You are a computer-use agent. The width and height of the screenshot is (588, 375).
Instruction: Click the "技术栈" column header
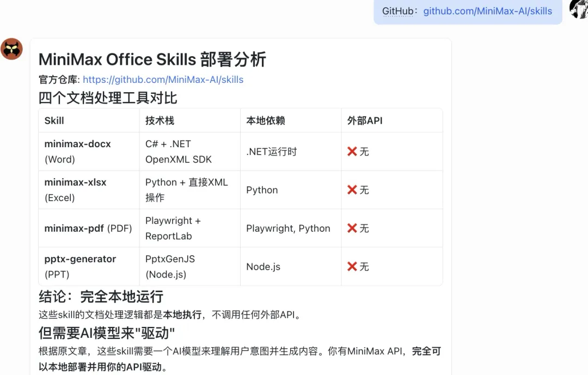[190, 120]
